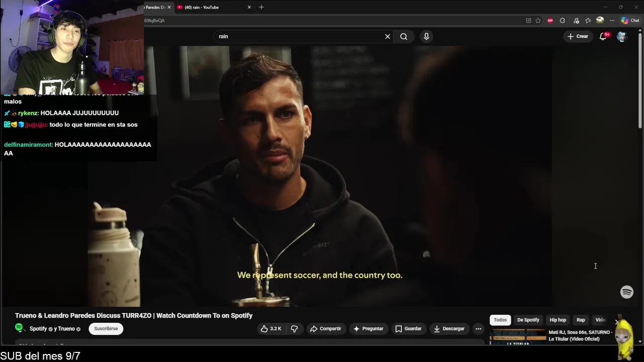Screen dimensions: 644x362
Task: Clear the search box with the X icon
Action: point(387,36)
